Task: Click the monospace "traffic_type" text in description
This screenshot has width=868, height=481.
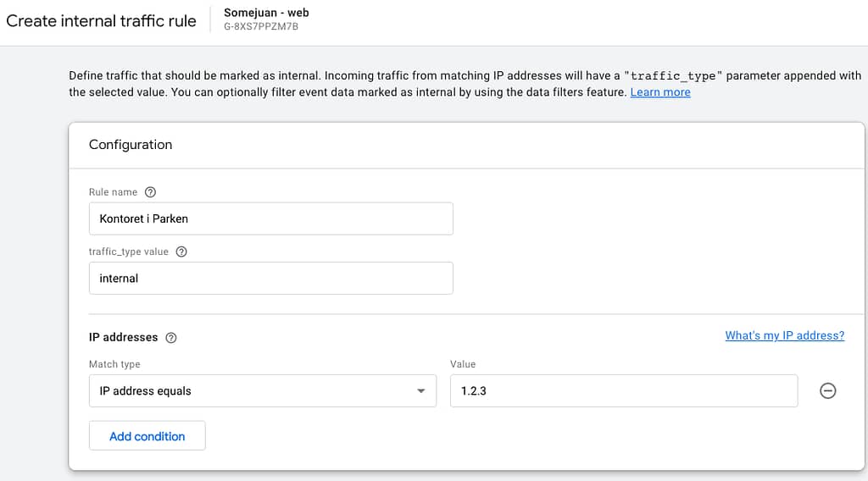Action: click(673, 75)
